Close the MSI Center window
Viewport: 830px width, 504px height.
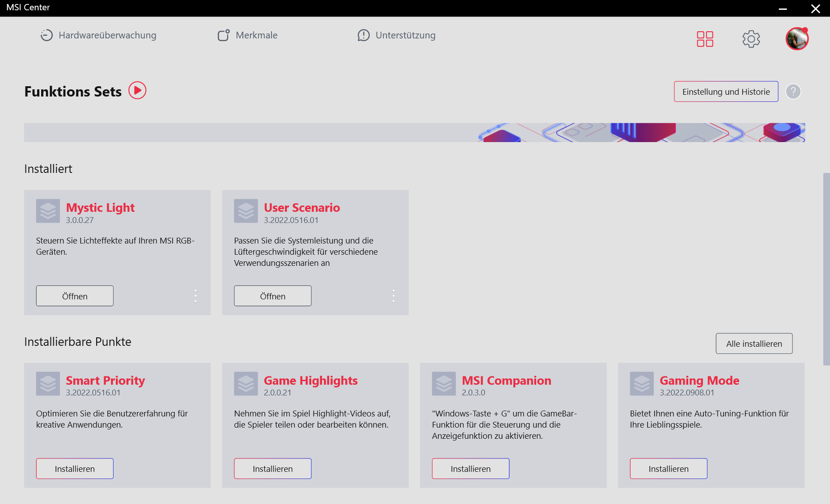point(816,8)
